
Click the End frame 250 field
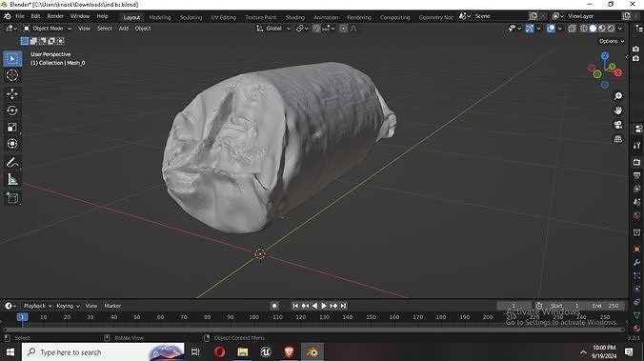click(x=605, y=306)
